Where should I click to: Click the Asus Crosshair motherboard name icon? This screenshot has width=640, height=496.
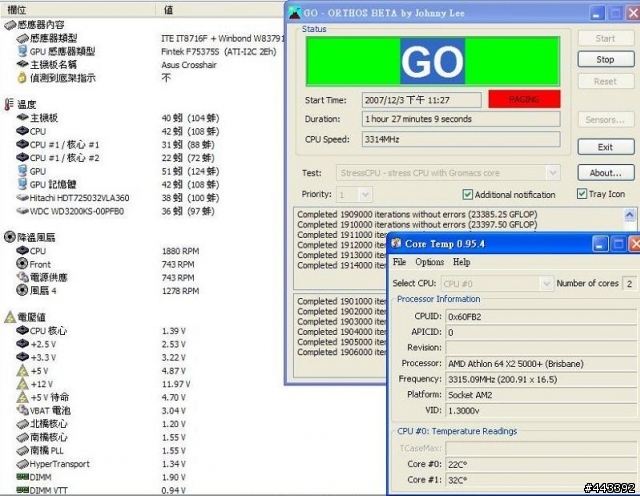pos(22,65)
